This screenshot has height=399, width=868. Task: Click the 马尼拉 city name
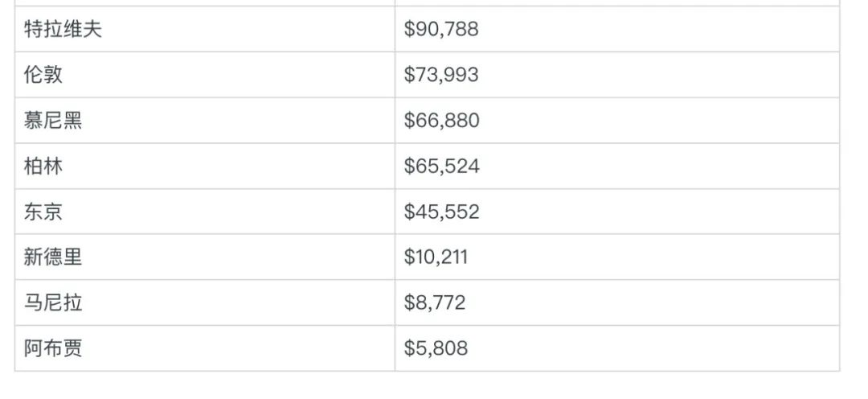[x=53, y=302]
